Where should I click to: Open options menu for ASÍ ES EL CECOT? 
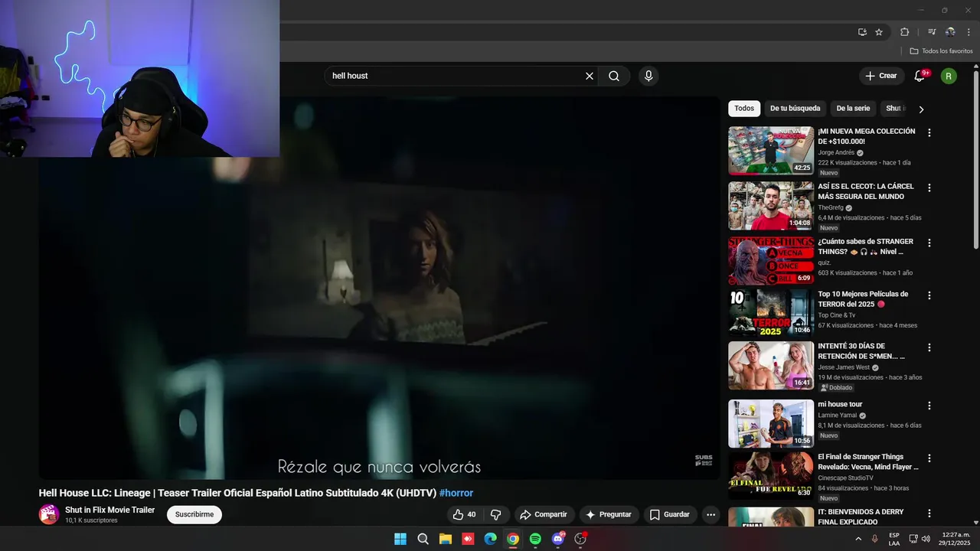pyautogui.click(x=929, y=188)
